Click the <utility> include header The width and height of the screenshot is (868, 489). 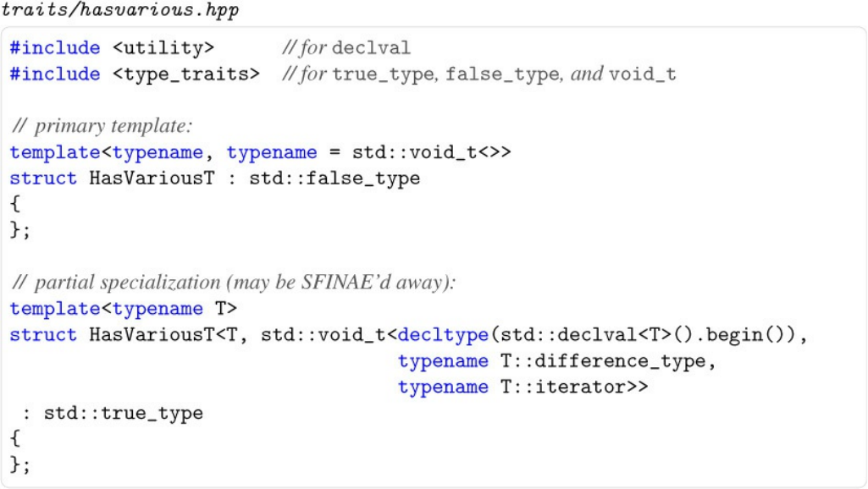click(163, 47)
